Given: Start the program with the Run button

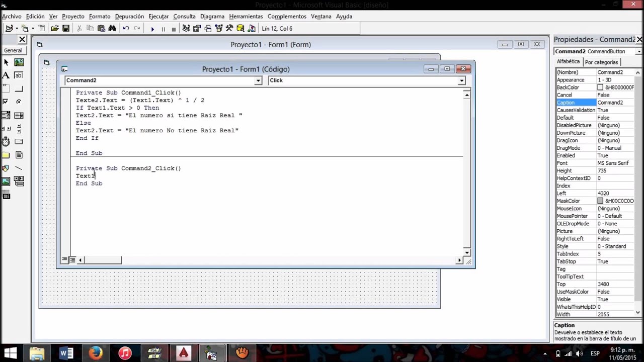Looking at the screenshot, I should 152,29.
